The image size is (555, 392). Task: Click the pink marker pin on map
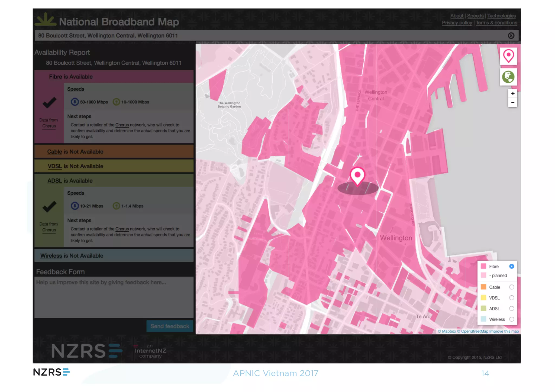point(357,176)
